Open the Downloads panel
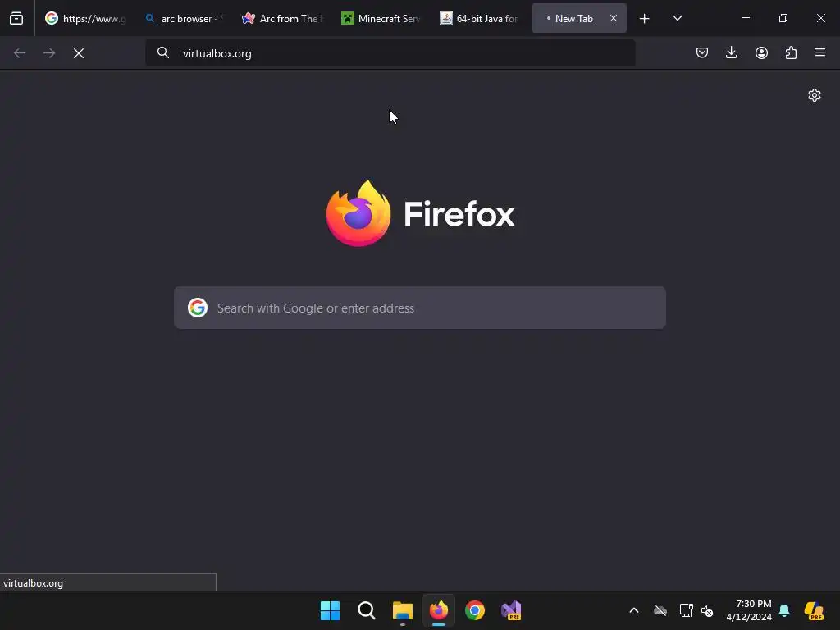The image size is (840, 630). click(x=731, y=52)
